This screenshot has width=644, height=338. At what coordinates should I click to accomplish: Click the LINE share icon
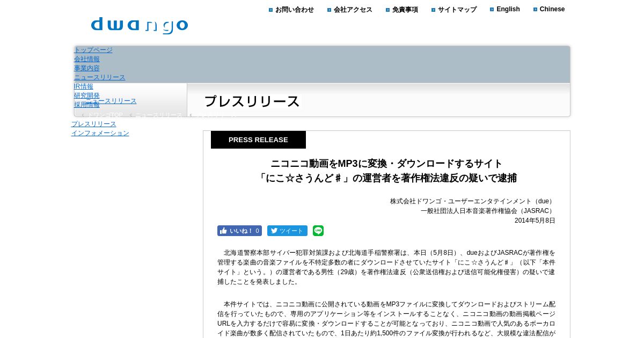pos(318,231)
